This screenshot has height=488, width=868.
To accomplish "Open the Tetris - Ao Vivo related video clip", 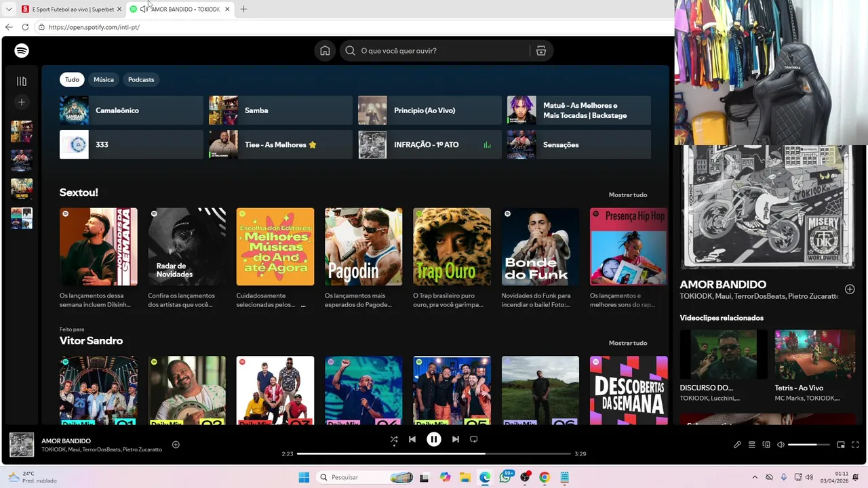I will [x=815, y=354].
